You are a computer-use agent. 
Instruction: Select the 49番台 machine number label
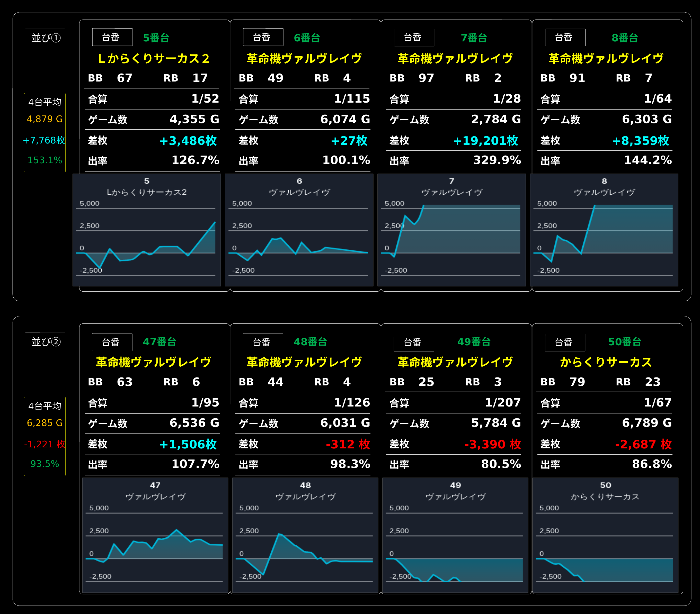click(x=474, y=341)
